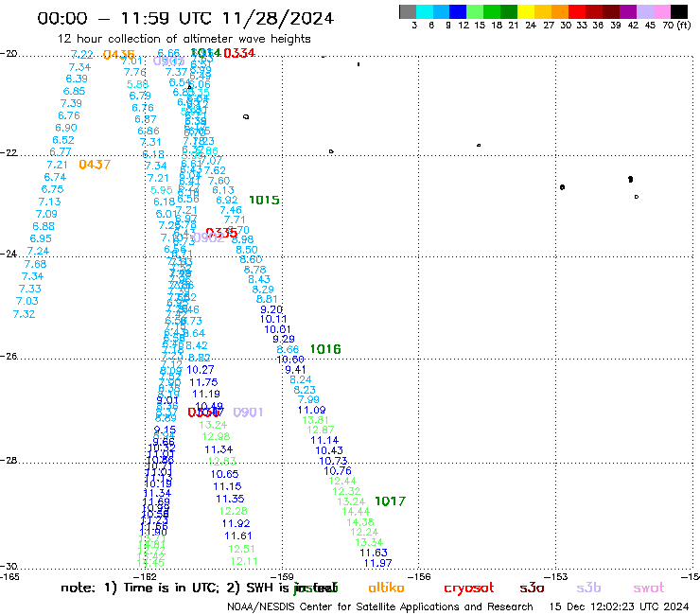The width and height of the screenshot is (700, 615).
Task: Click the lavender time label 0901
Action: pyautogui.click(x=248, y=413)
